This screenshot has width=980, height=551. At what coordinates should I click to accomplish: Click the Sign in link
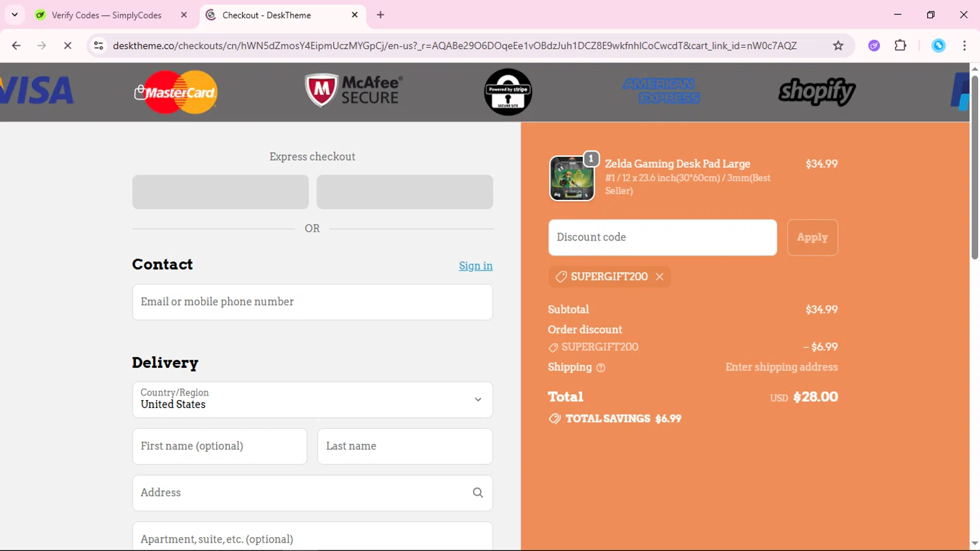pos(476,266)
